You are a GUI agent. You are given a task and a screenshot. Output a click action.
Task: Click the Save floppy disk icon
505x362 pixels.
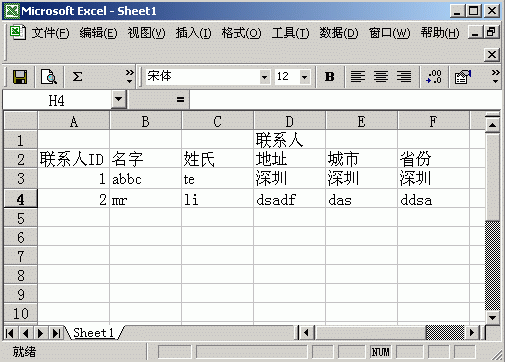coord(20,77)
